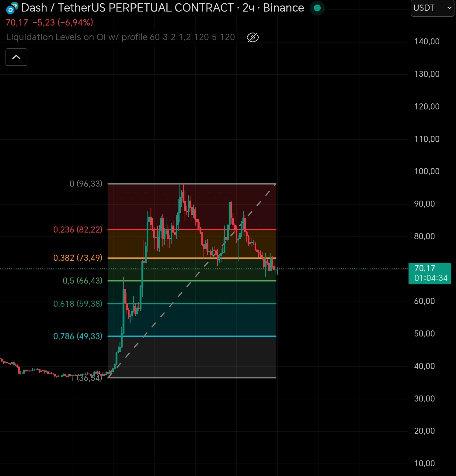The height and width of the screenshot is (476, 456).
Task: Click the 40,00 price axis label
Action: (424, 366)
